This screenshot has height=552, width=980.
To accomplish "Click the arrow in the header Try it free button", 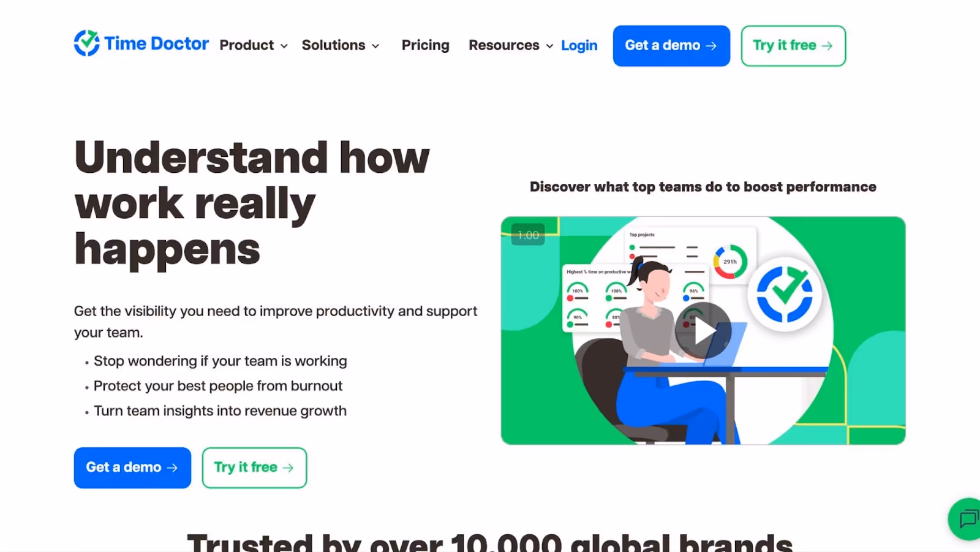I will (x=827, y=46).
